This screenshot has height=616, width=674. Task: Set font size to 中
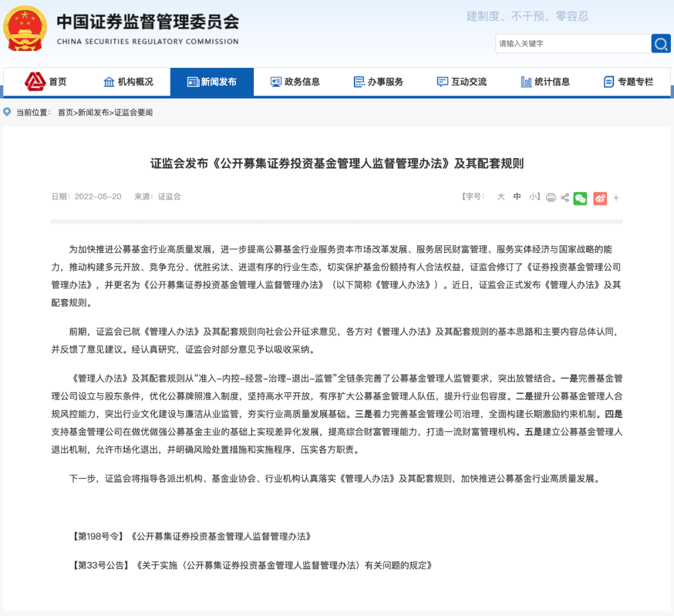[x=517, y=197]
